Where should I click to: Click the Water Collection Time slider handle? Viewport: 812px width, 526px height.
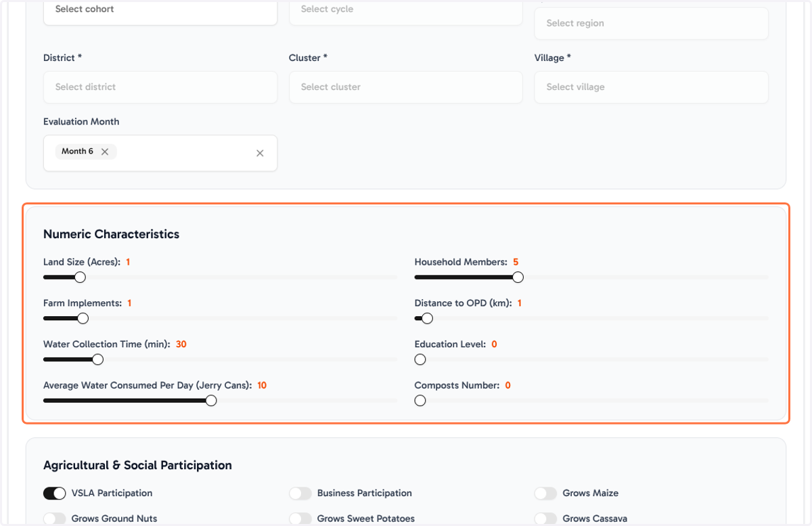click(97, 359)
